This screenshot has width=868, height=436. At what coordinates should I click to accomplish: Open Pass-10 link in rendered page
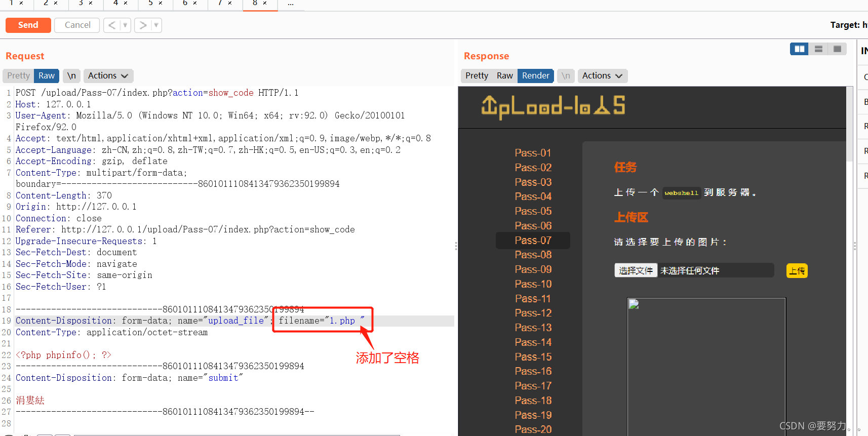[533, 284]
